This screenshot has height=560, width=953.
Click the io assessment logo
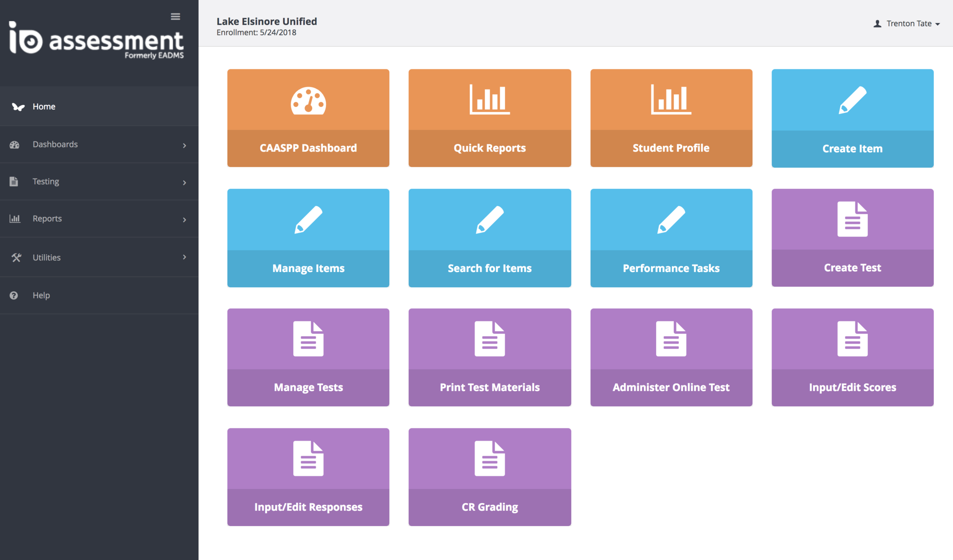[x=96, y=41]
